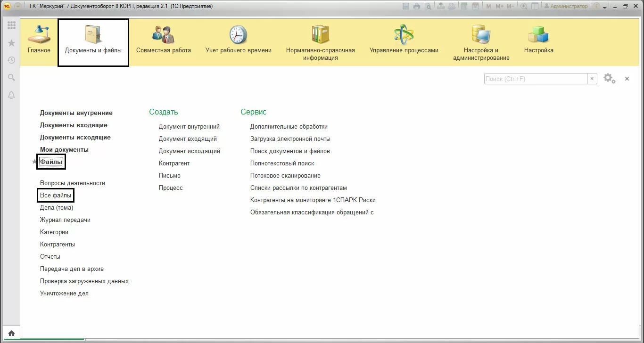Toggle the favorite star next to Файлы

[34, 162]
